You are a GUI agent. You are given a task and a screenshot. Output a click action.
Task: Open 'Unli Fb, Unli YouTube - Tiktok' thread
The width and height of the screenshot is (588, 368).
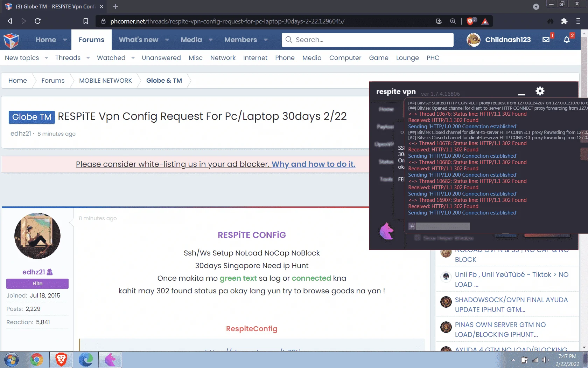512,279
